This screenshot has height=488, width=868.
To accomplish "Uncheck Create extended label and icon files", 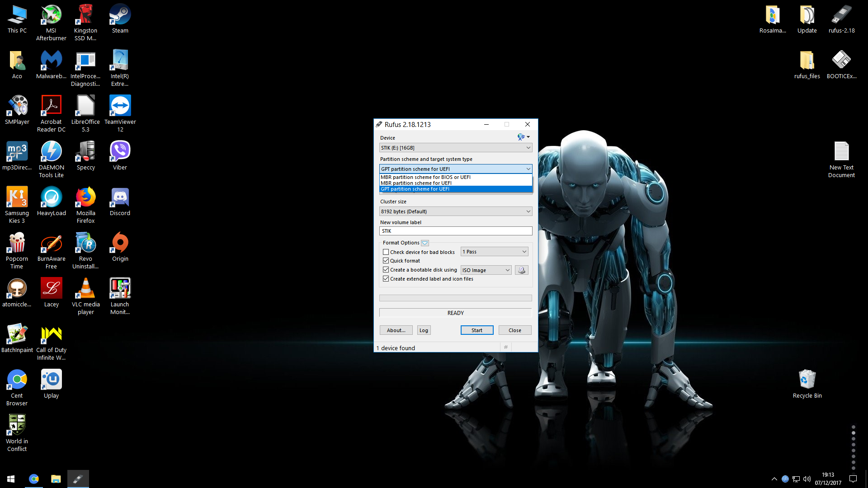I will point(386,279).
